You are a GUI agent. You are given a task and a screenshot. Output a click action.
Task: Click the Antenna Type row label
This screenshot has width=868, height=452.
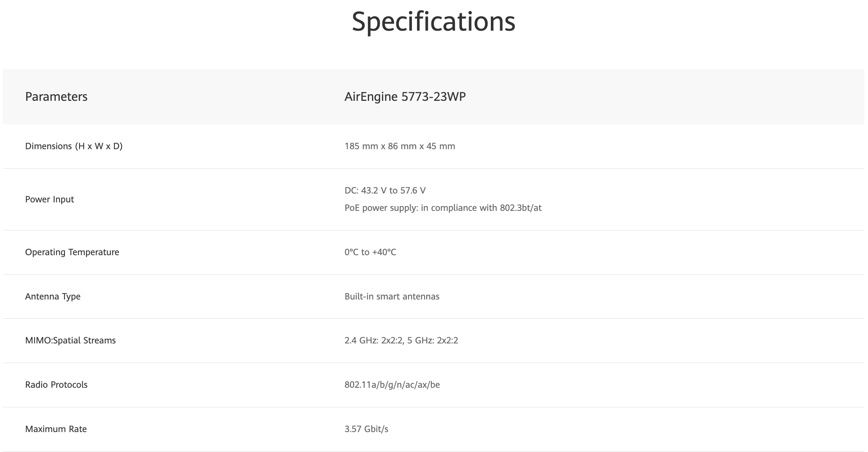53,297
